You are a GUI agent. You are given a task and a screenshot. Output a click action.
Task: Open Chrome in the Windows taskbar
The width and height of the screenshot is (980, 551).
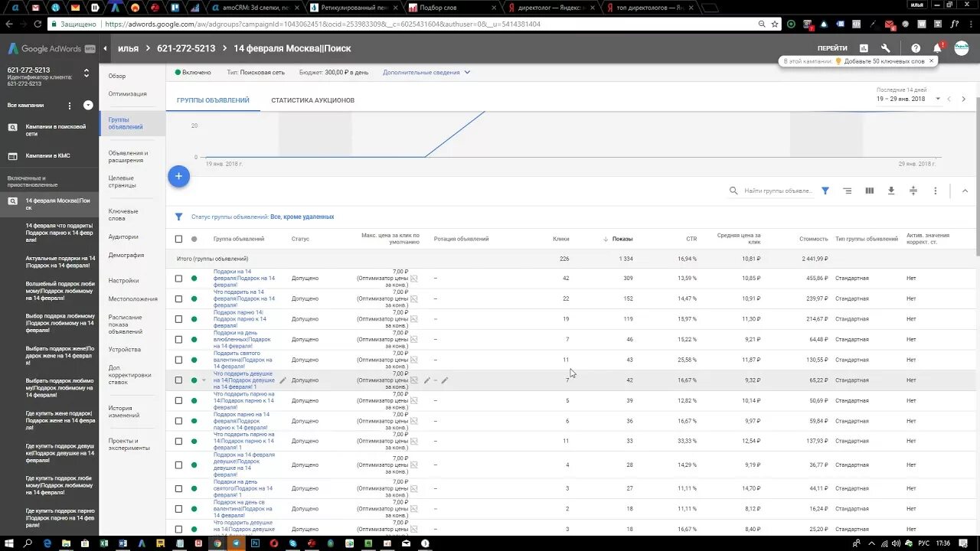(217, 543)
